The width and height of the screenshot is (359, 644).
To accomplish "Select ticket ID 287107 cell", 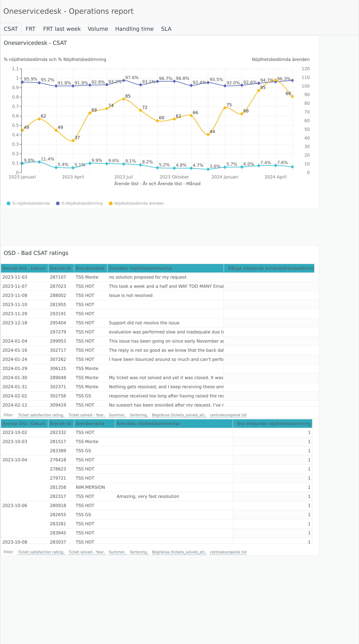I will [x=61, y=277].
